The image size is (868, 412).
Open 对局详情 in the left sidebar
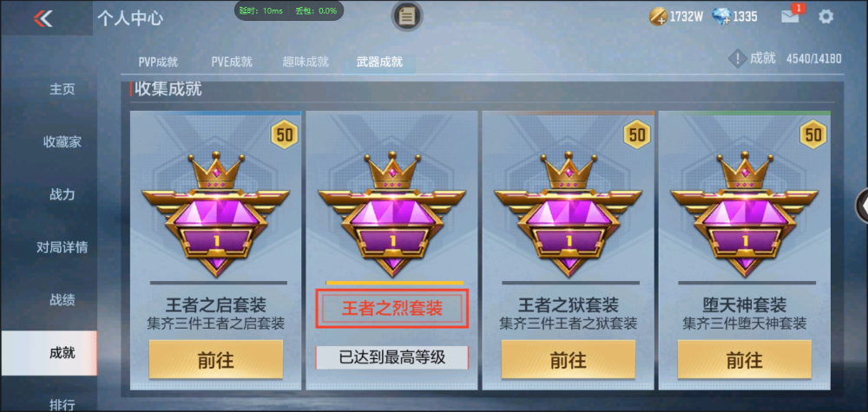pos(62,247)
